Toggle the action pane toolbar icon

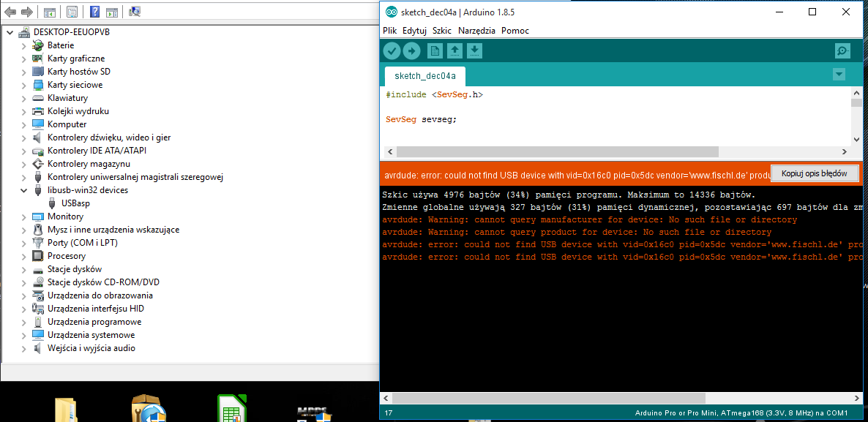coord(111,12)
